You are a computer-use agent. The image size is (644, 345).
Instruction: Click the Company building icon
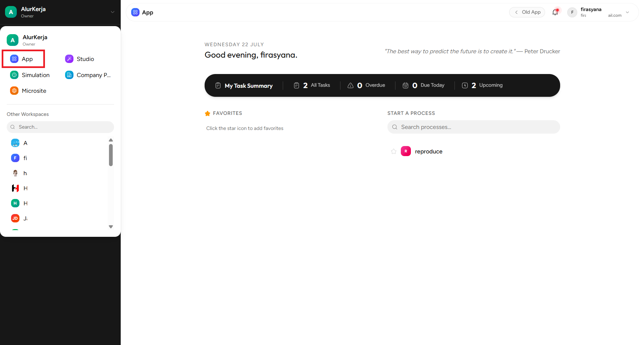point(69,75)
